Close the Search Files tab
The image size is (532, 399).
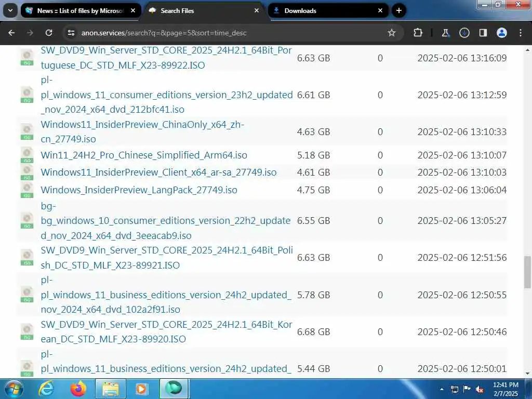(257, 10)
